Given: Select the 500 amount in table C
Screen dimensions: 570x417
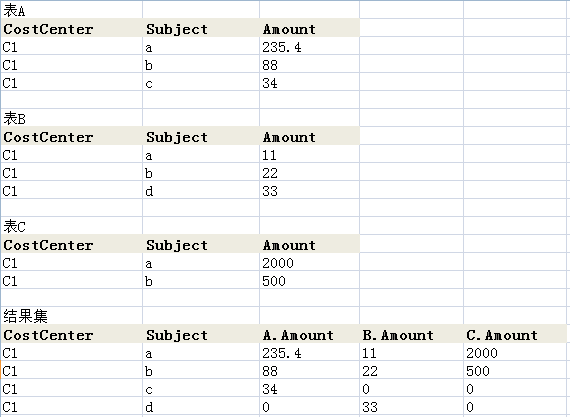Looking at the screenshot, I should click(310, 280).
